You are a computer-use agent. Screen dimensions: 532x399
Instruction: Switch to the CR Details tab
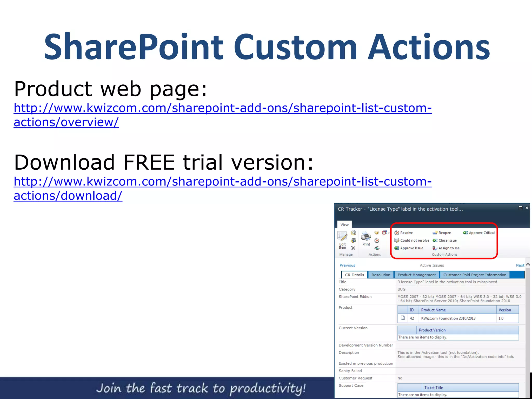click(x=354, y=275)
